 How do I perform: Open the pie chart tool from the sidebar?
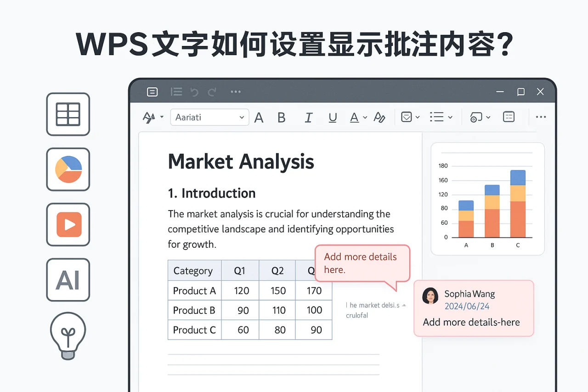click(68, 170)
